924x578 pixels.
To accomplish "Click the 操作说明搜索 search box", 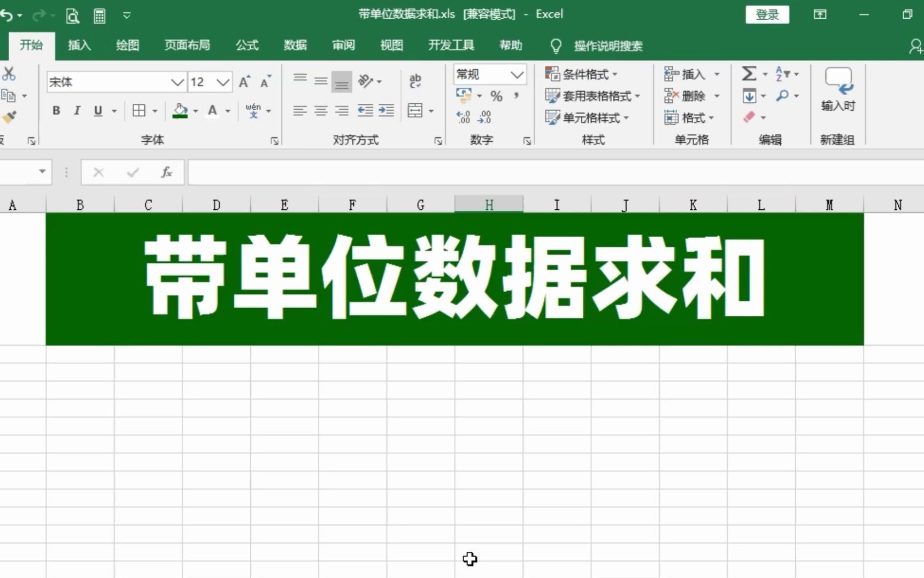I will [608, 46].
